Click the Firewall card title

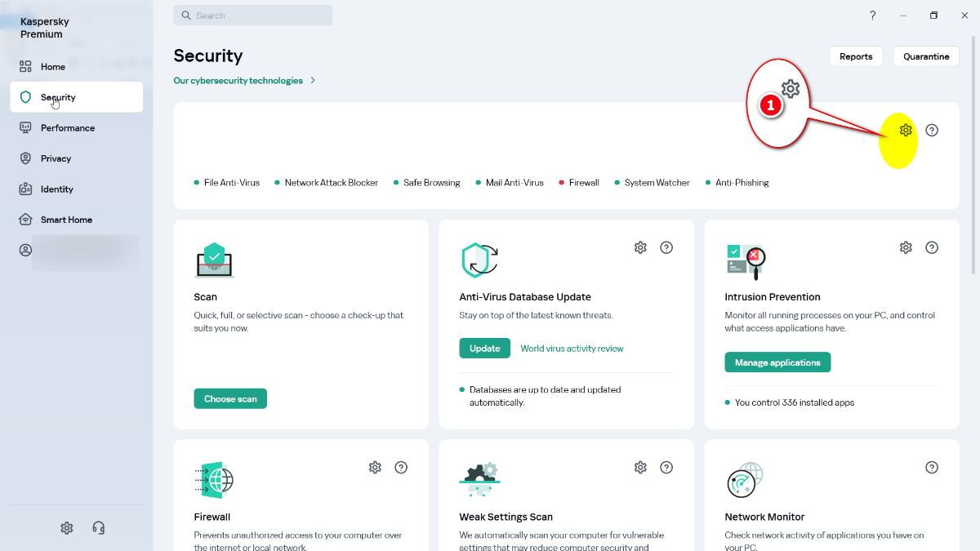(212, 517)
